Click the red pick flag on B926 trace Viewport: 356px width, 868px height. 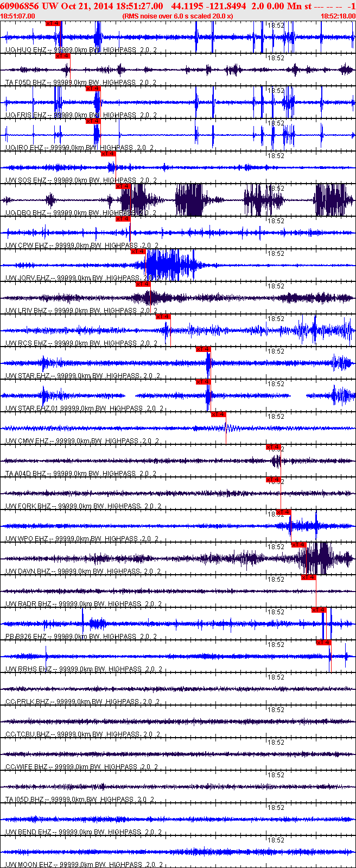[319, 610]
